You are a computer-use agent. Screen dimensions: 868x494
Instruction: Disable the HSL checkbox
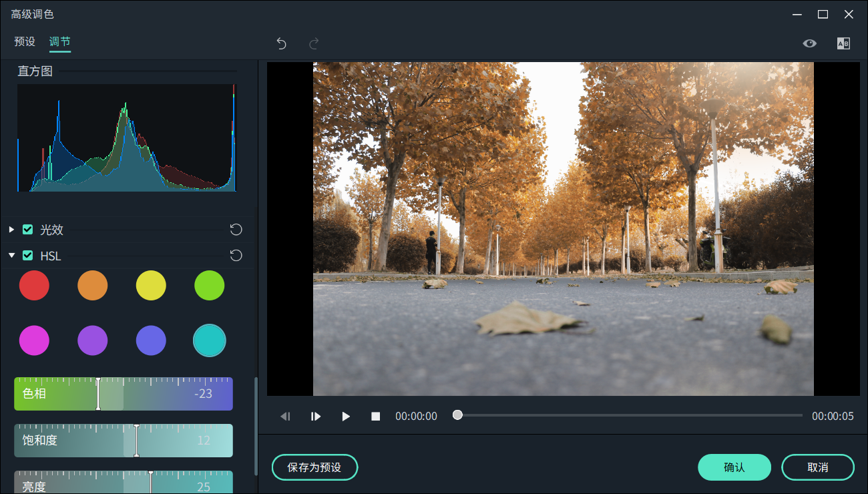[x=28, y=256]
